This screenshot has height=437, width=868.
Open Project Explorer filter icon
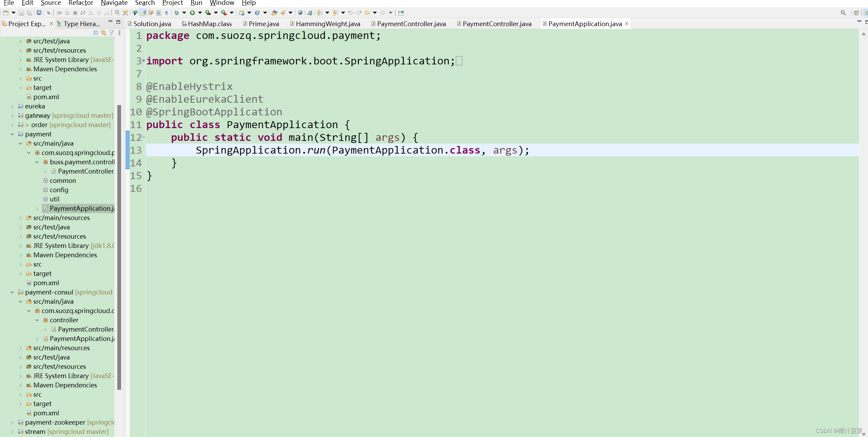[111, 33]
